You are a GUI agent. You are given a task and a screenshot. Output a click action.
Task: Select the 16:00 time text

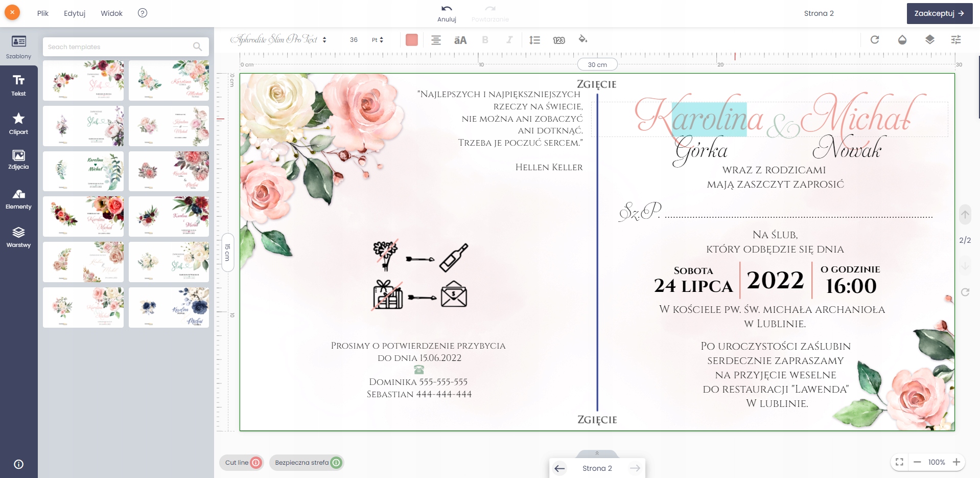coord(851,286)
